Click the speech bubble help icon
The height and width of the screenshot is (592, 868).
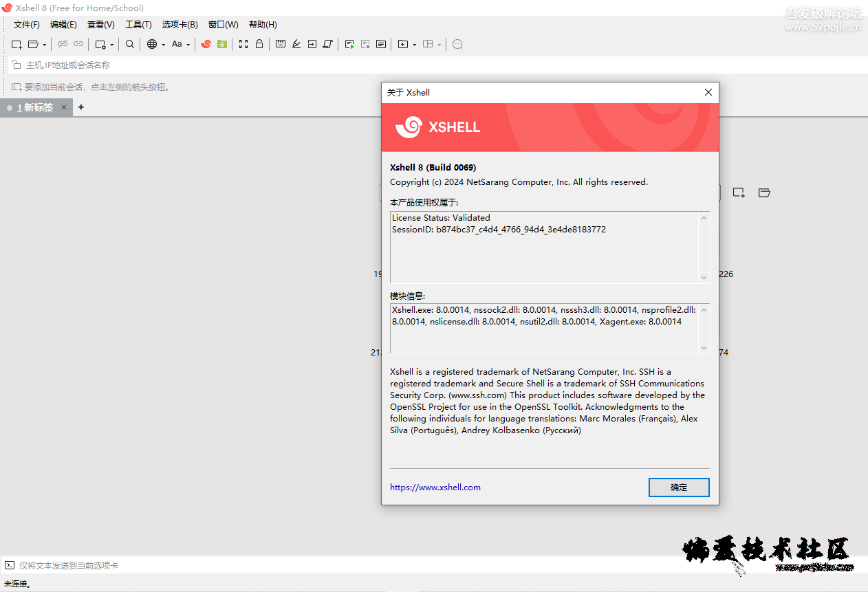(457, 44)
